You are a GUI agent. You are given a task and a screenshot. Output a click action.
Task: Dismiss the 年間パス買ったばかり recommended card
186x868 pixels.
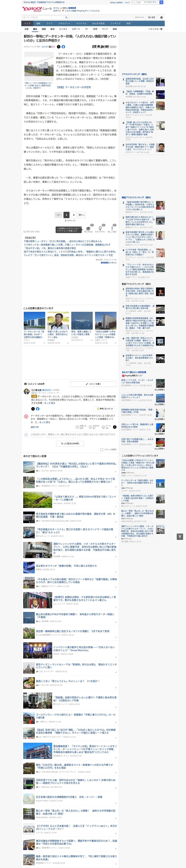pyautogui.click(x=68, y=343)
